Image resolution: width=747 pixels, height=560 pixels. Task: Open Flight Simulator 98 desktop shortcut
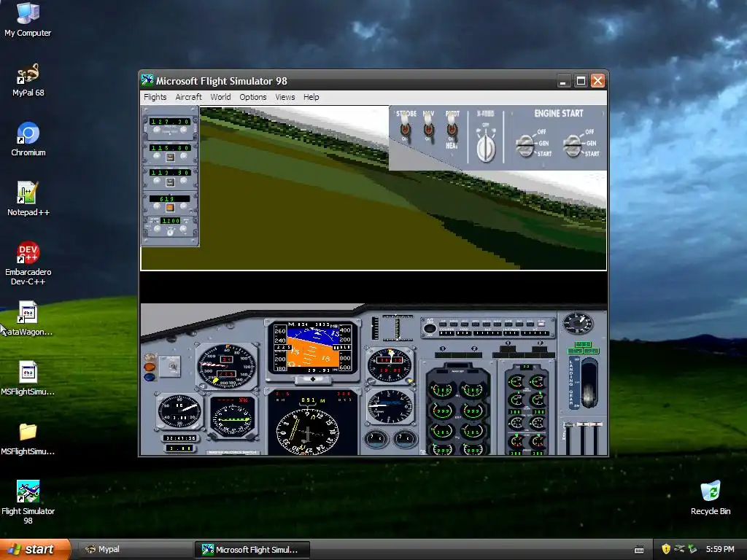[x=28, y=502]
